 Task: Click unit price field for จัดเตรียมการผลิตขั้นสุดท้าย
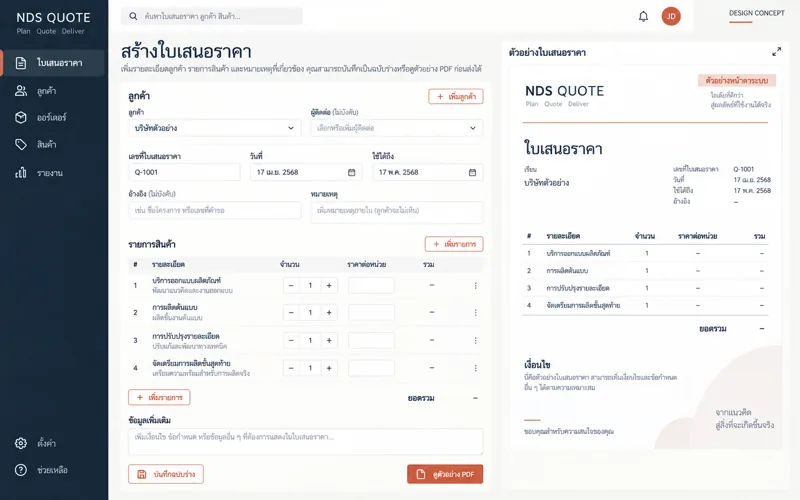click(371, 368)
